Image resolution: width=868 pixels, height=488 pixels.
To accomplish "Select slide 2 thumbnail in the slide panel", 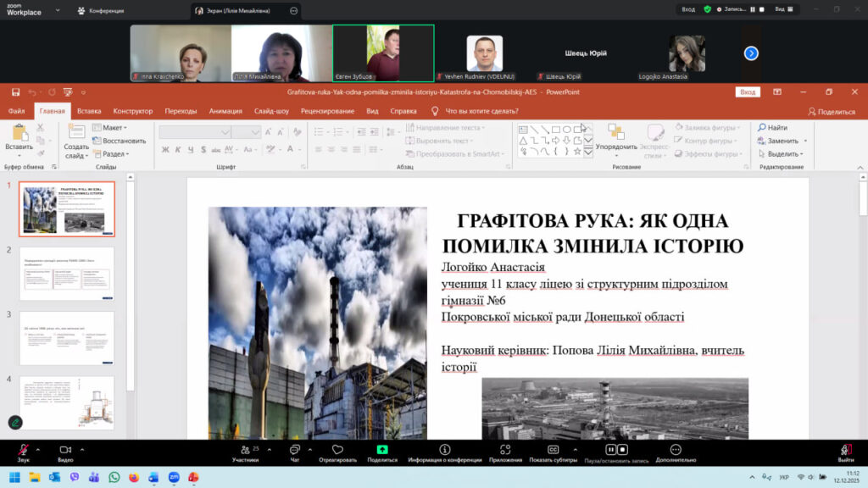I will pos(66,274).
